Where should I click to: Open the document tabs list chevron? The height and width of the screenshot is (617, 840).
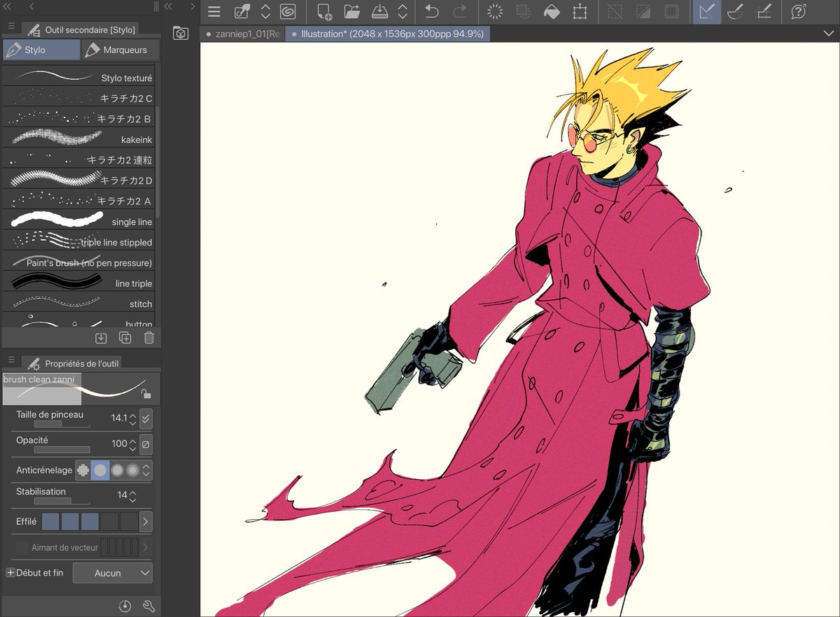click(x=829, y=34)
